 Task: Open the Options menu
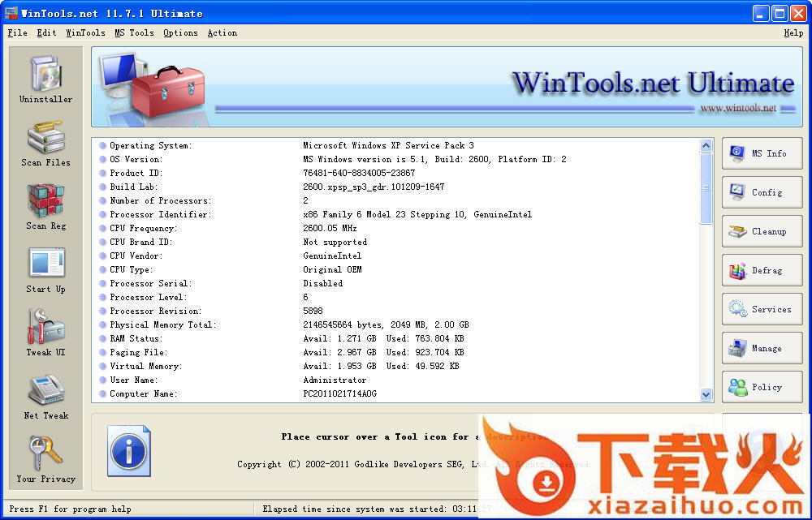[180, 32]
